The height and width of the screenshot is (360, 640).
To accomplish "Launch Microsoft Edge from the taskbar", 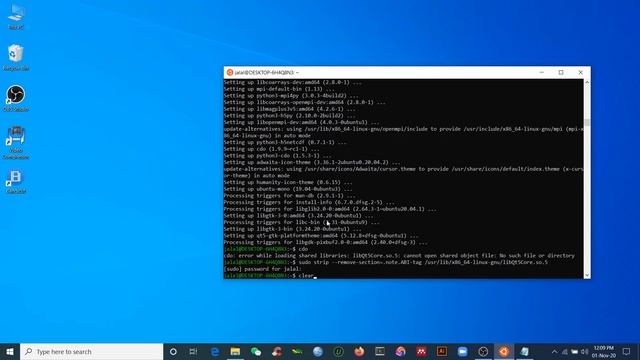I will click(215, 351).
